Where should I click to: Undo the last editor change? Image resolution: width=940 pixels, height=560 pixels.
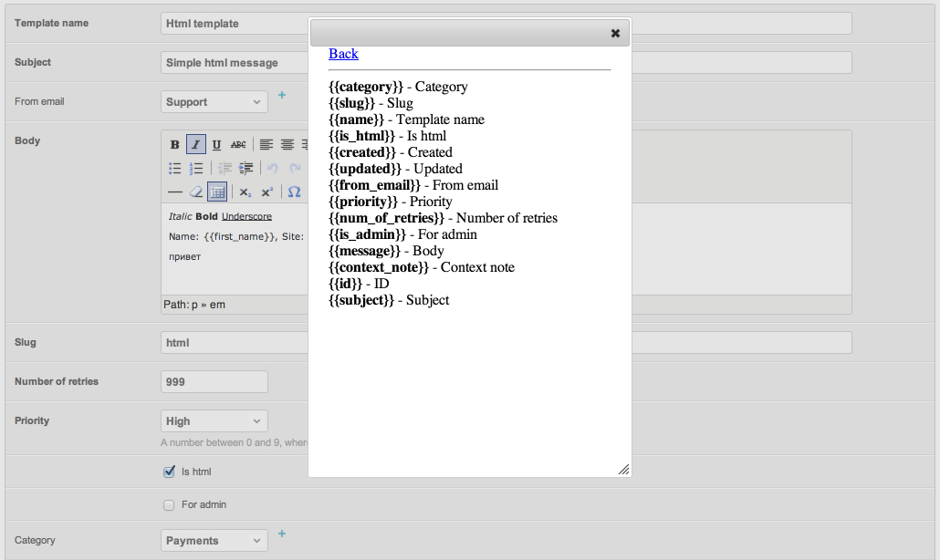click(x=273, y=169)
